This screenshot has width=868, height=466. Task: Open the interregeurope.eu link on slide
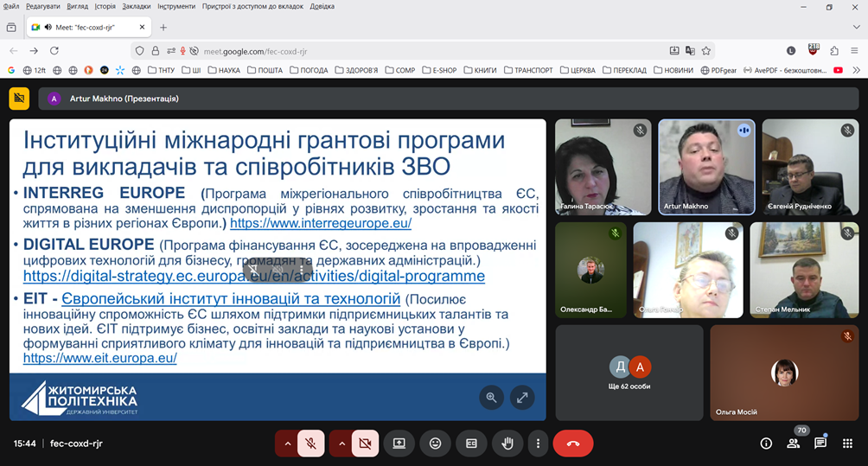(321, 223)
